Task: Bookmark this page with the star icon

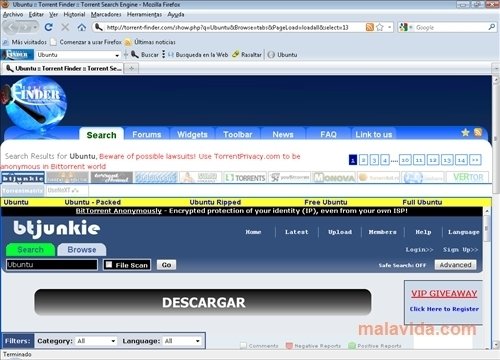Action: point(380,27)
